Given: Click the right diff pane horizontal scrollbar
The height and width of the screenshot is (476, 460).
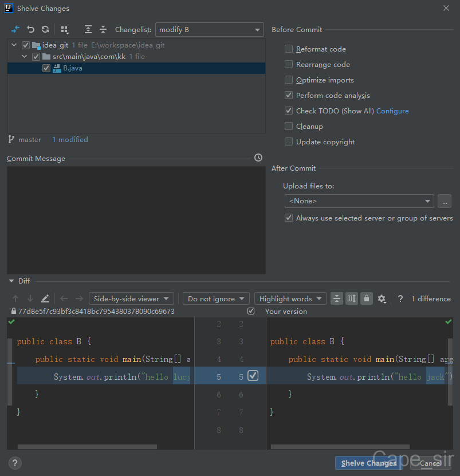Looking at the screenshot, I should click(x=340, y=447).
